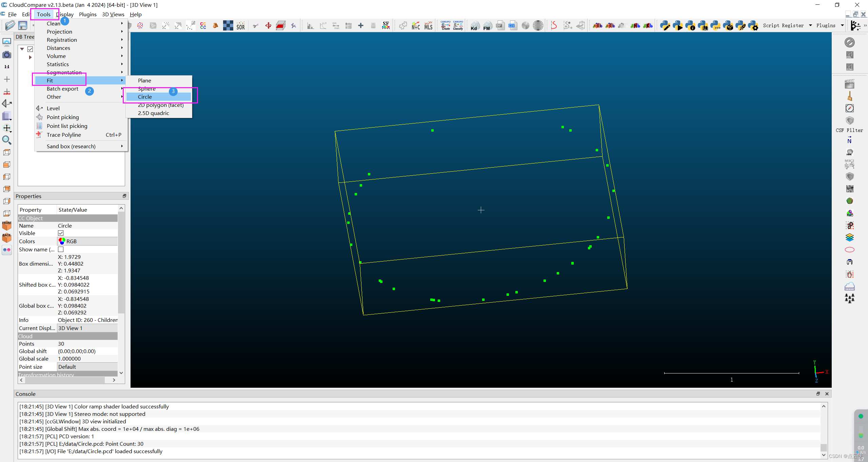This screenshot has height=462, width=868.
Task: Expand the DB Tree child node arrow
Action: pos(30,57)
